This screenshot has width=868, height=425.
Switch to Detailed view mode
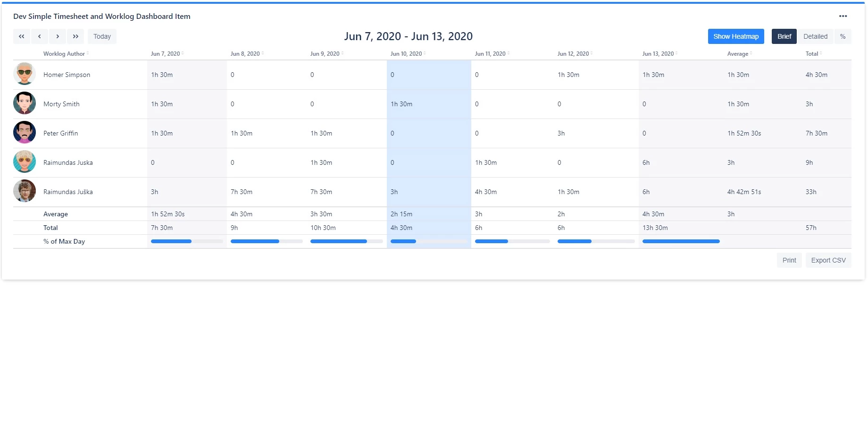click(815, 36)
